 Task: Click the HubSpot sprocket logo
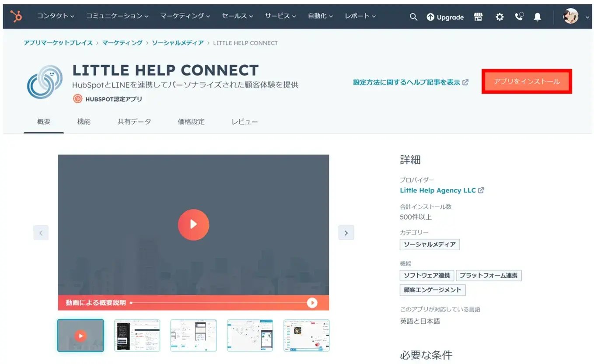pyautogui.click(x=16, y=17)
